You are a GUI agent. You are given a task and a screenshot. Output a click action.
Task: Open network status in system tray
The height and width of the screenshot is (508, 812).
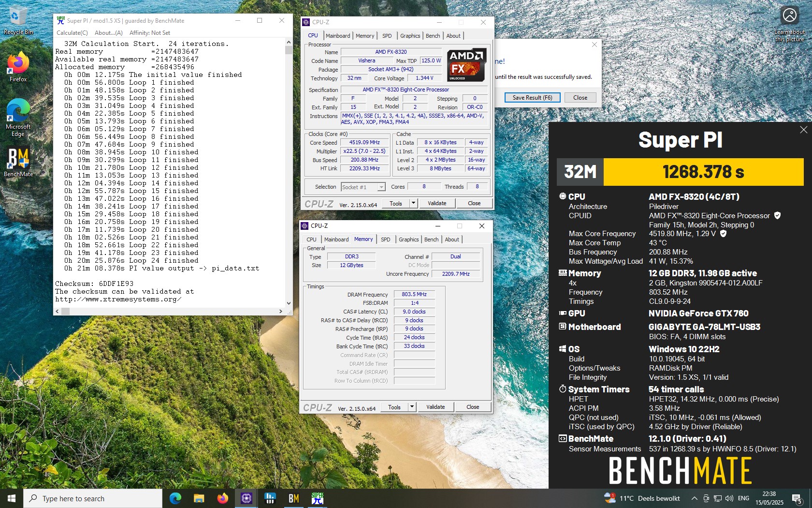pyautogui.click(x=718, y=498)
